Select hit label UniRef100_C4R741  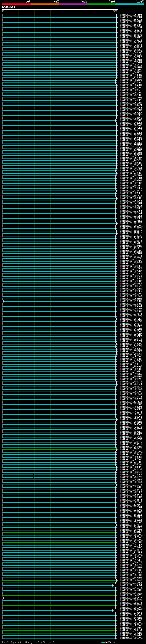(131, 580)
